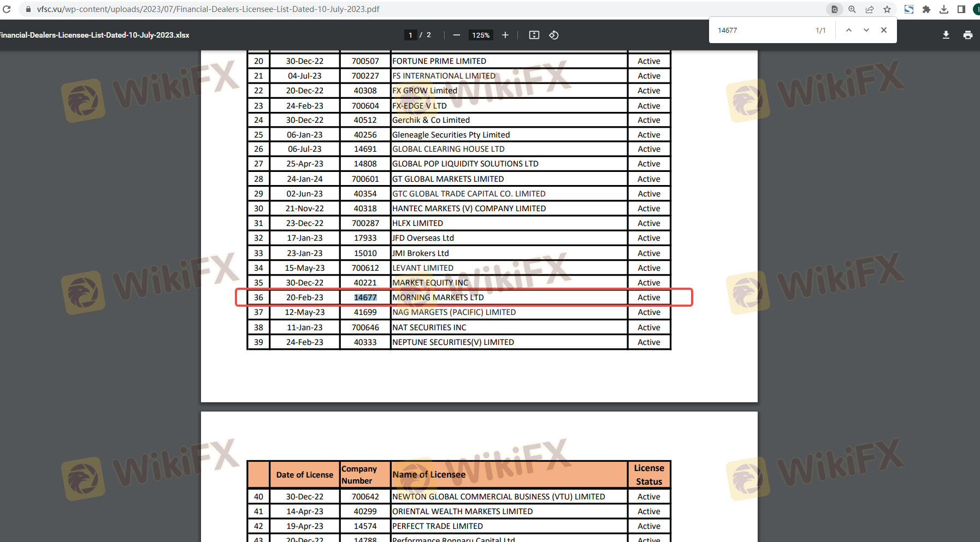Select Active status for MORNING MARKETS LTD
Viewport: 980px width, 542px height.
(649, 297)
